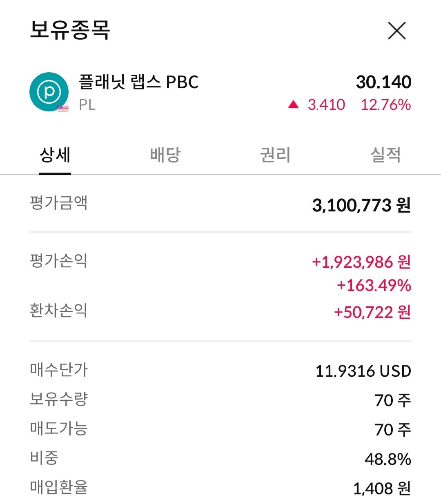The height and width of the screenshot is (504, 441).
Task: Tap the 평가손익 amount +1,923,986 원
Action: (x=361, y=262)
